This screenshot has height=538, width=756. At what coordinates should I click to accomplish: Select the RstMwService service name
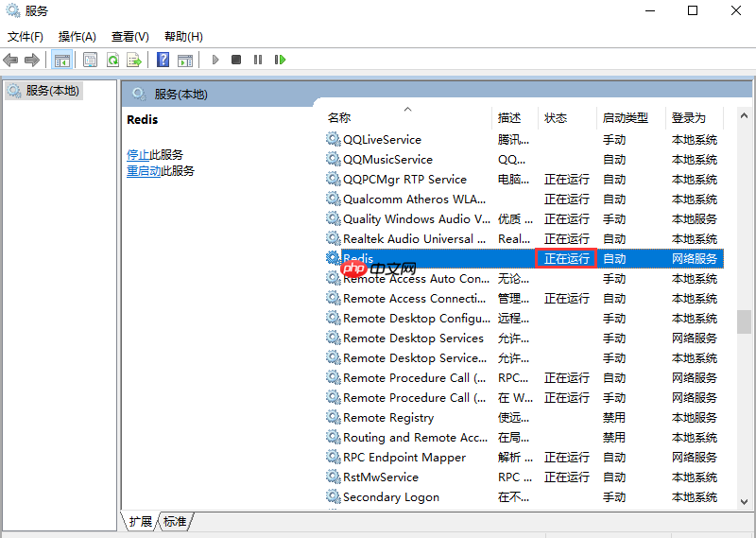(x=381, y=477)
